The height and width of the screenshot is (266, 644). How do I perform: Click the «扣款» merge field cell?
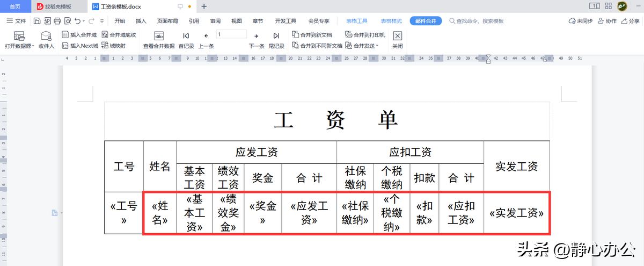(425, 213)
